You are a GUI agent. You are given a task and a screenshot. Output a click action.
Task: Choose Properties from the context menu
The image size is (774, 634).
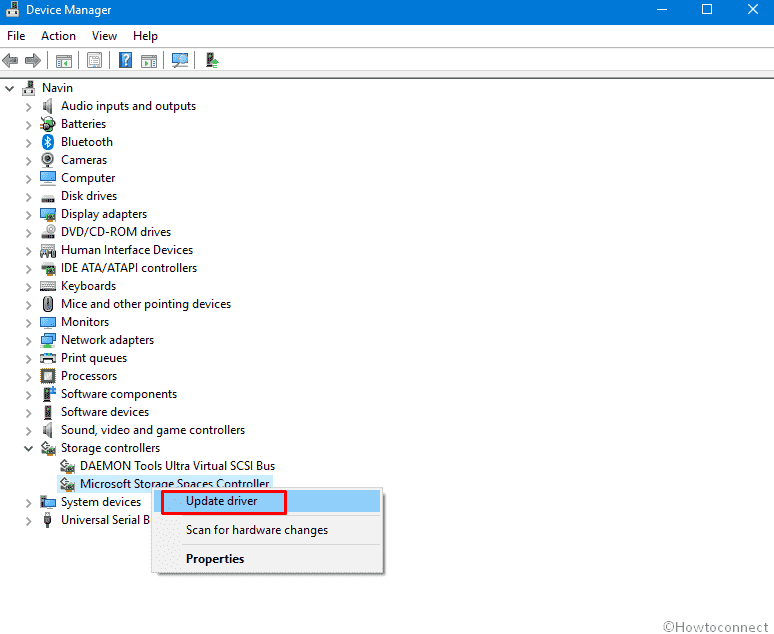tap(267, 559)
